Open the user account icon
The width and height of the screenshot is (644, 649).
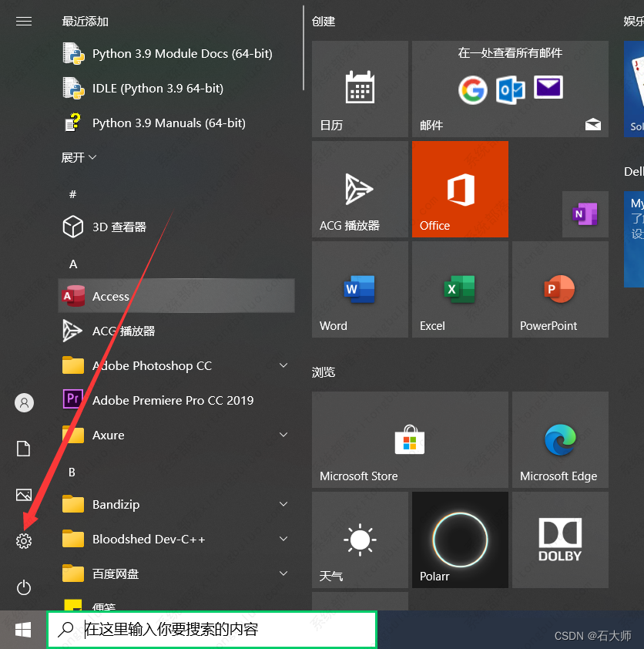24,402
